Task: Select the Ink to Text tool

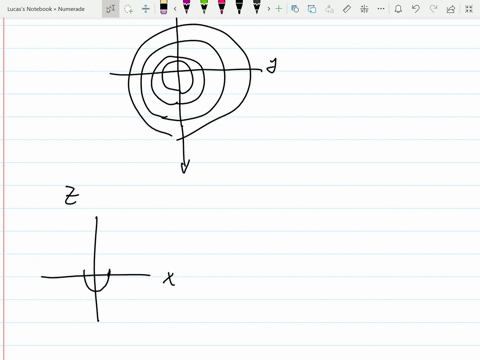Action: (x=329, y=9)
